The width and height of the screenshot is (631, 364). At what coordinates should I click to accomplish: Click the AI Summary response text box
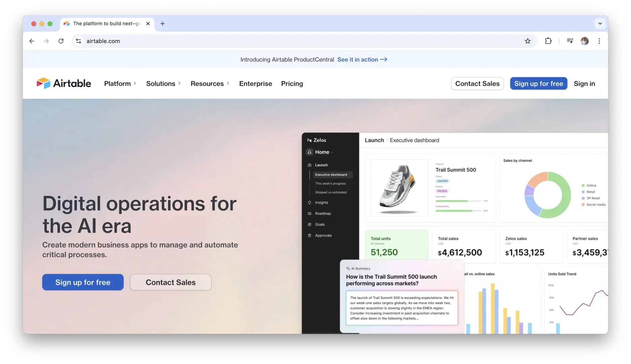402,308
